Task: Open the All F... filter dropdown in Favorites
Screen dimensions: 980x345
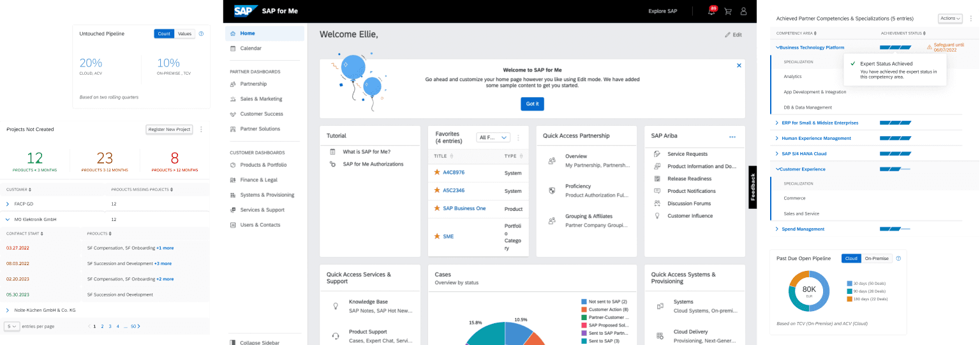Action: [493, 137]
